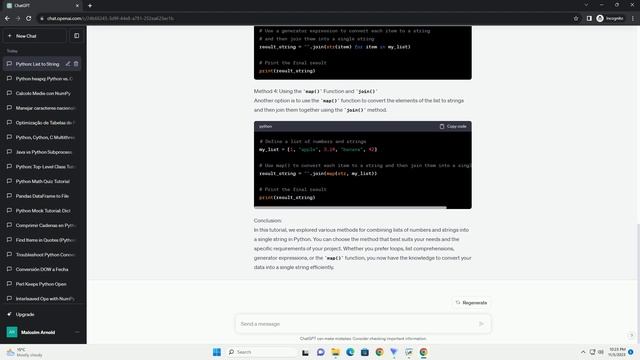Open the Comprimir Cadenas en Python chat

43,225
